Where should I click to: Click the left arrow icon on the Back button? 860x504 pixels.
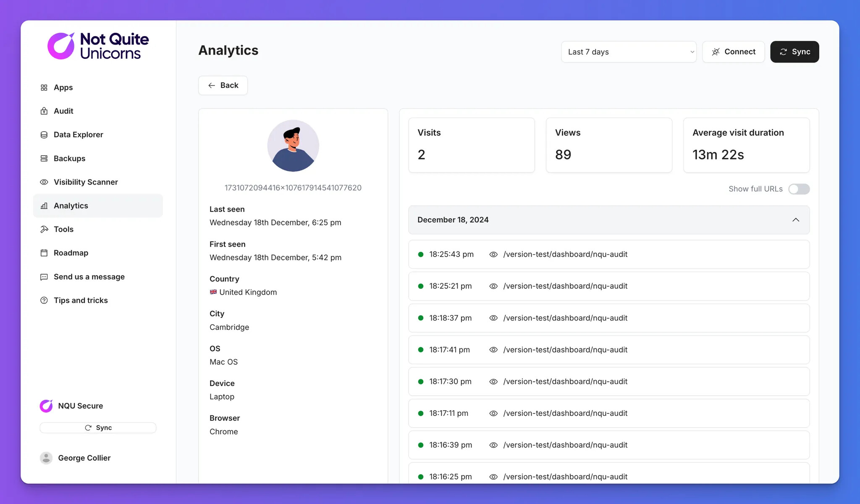click(x=212, y=85)
